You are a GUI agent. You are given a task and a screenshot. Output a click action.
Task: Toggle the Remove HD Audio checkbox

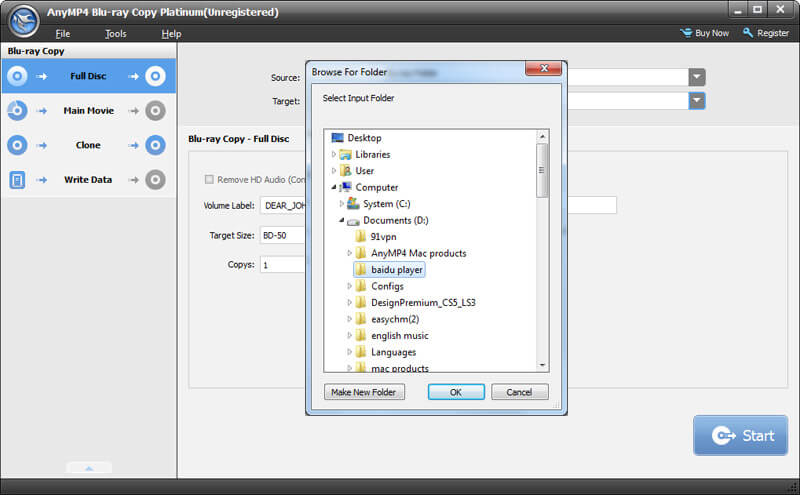point(209,180)
